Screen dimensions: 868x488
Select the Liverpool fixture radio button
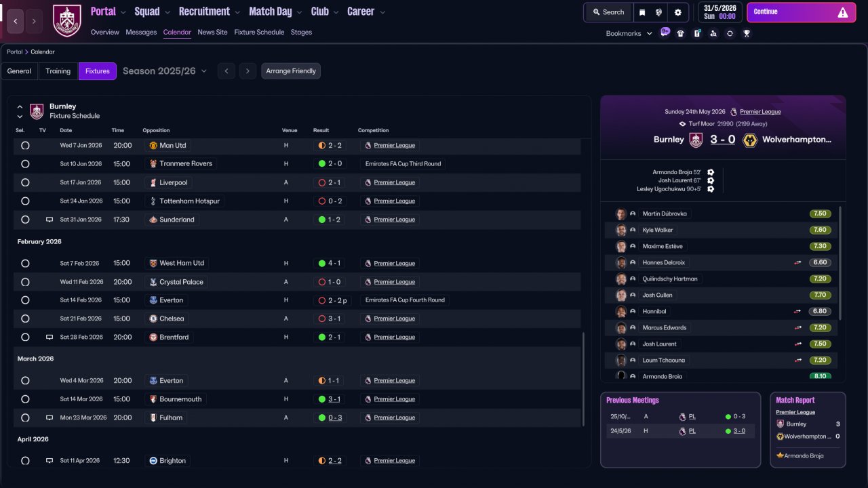25,182
